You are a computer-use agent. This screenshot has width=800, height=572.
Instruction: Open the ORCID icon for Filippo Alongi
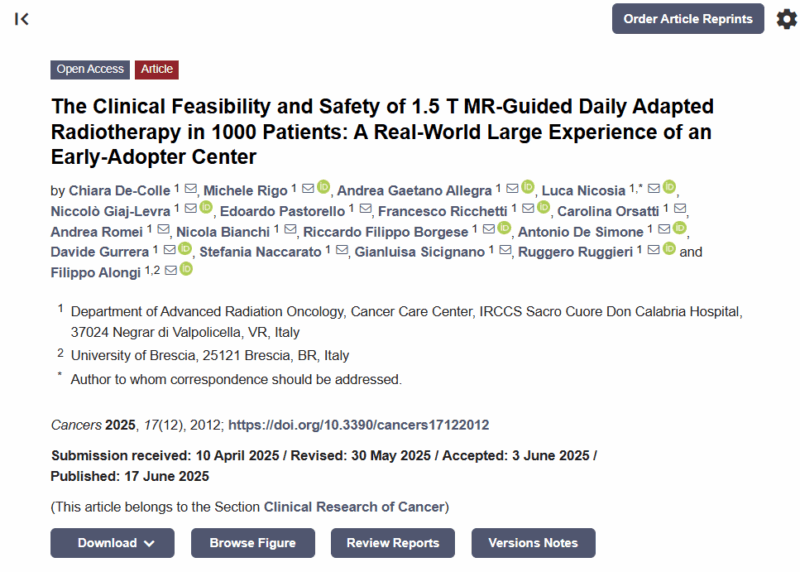186,269
